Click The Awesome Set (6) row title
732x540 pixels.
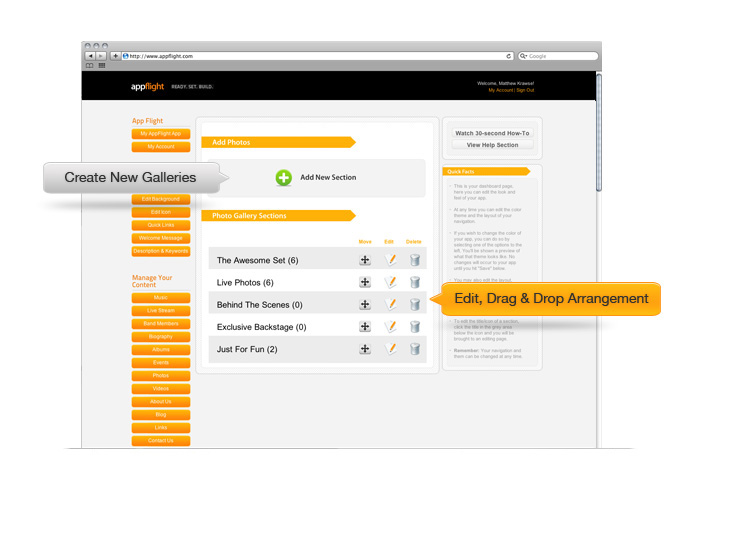(257, 260)
